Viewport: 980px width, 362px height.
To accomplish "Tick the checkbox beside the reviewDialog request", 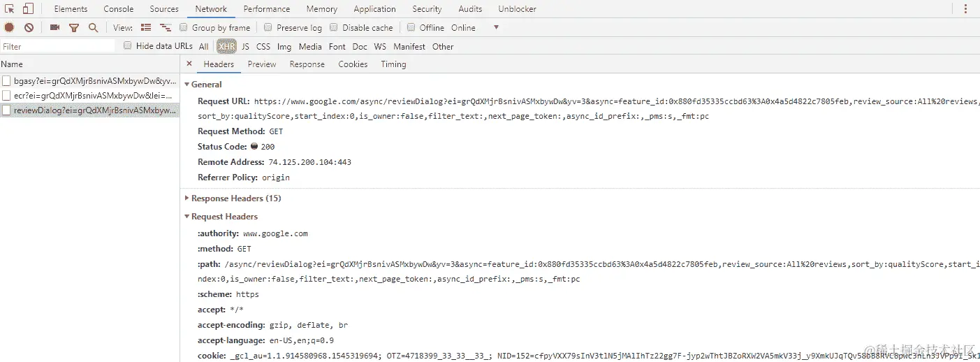I will tap(6, 110).
